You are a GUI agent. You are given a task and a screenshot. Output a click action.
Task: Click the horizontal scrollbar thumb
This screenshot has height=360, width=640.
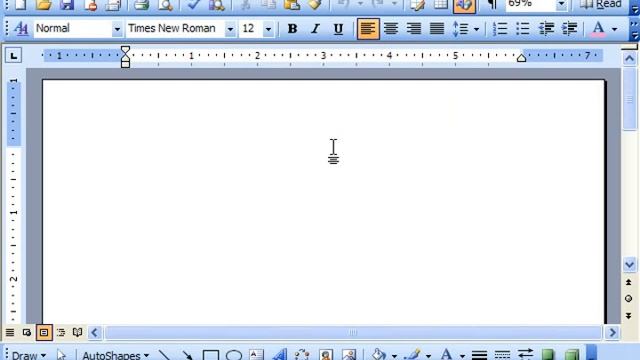(353, 333)
